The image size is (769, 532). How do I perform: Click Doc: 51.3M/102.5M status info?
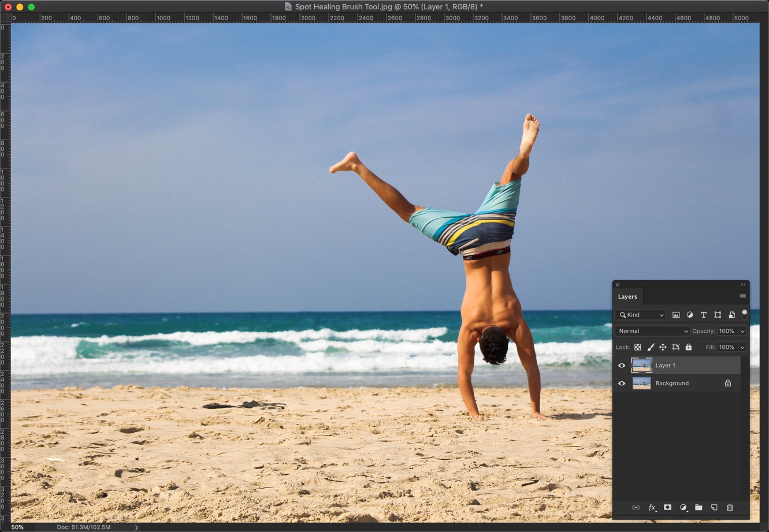tap(83, 527)
